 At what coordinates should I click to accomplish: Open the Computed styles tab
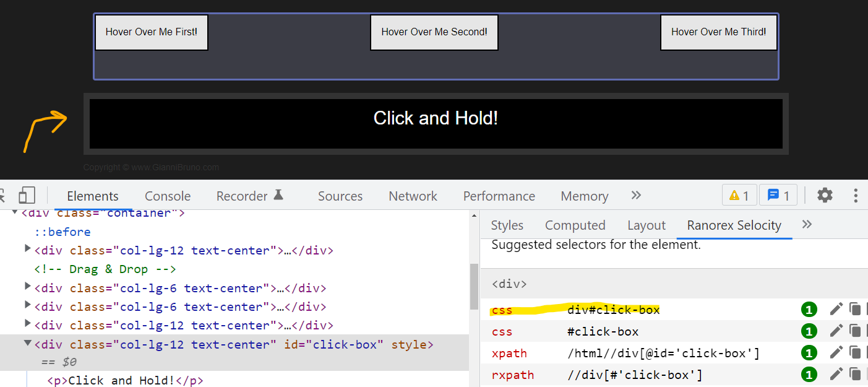575,225
